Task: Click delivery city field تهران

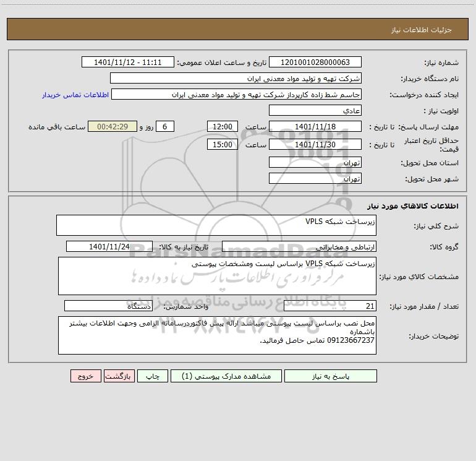Action: [315, 178]
